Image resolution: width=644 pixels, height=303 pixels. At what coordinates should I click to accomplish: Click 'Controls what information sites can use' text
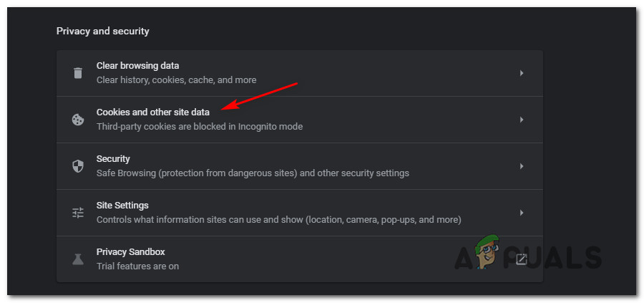(x=278, y=220)
